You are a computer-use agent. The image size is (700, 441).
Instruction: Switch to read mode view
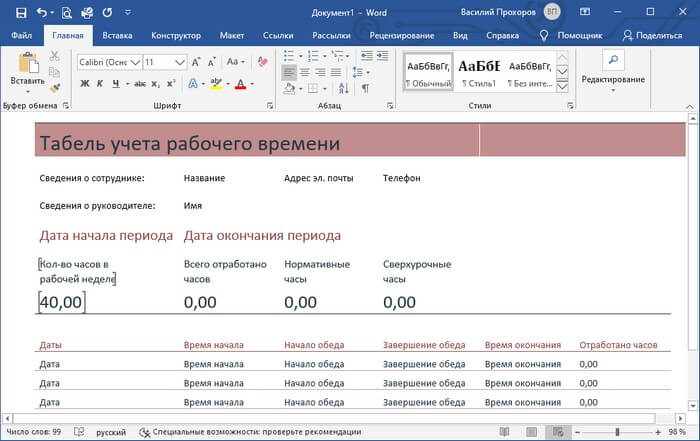pyautogui.click(x=504, y=432)
